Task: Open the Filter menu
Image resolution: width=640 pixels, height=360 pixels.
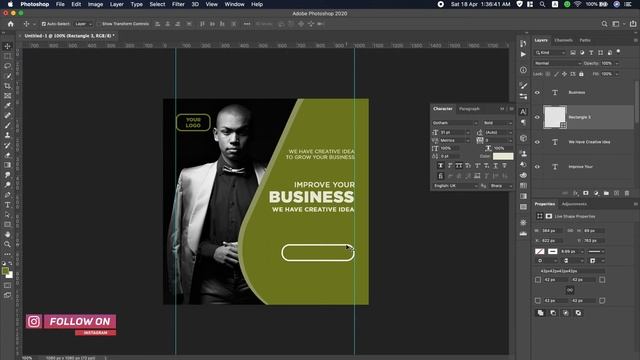Action: (178, 4)
